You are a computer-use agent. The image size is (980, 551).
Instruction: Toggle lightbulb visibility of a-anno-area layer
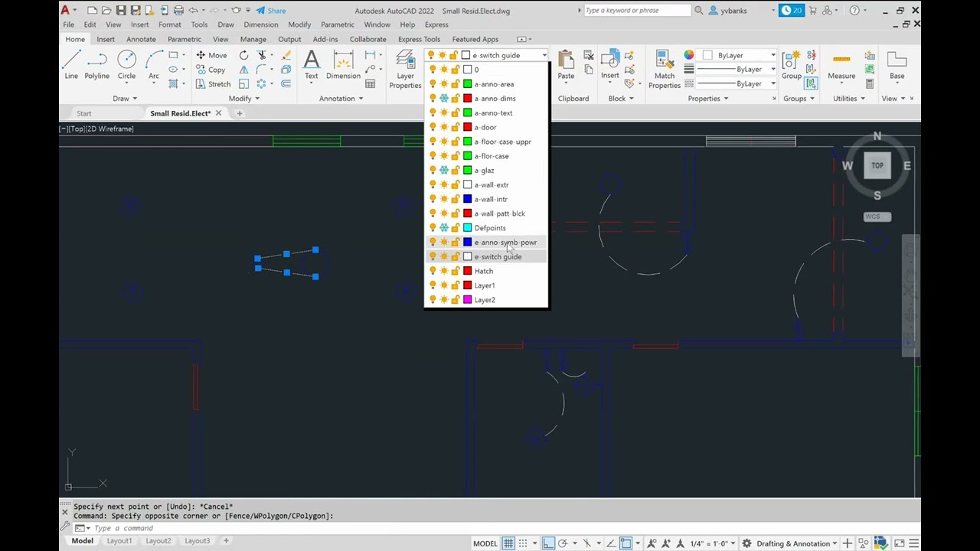tap(433, 84)
